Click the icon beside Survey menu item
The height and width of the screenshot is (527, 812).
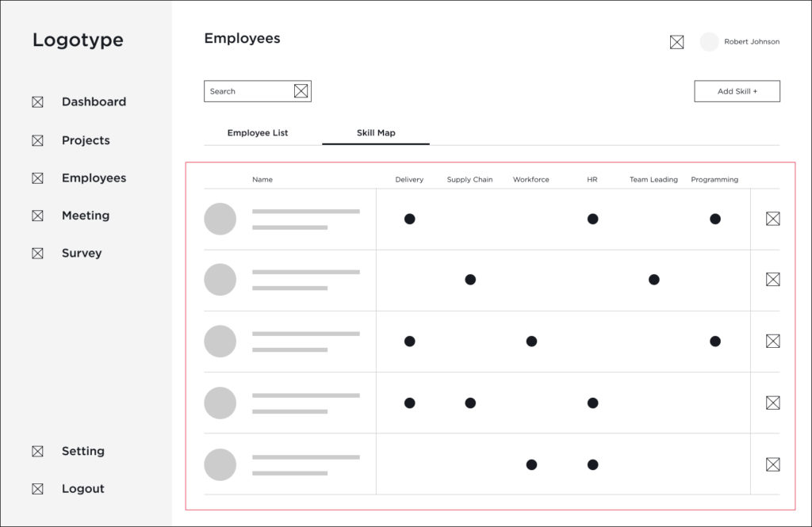[x=37, y=254]
